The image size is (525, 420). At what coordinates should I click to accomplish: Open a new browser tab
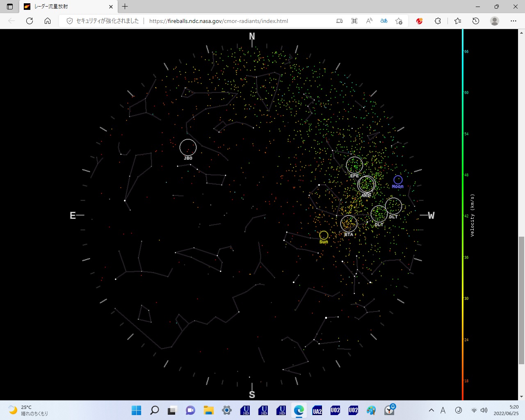tap(125, 7)
